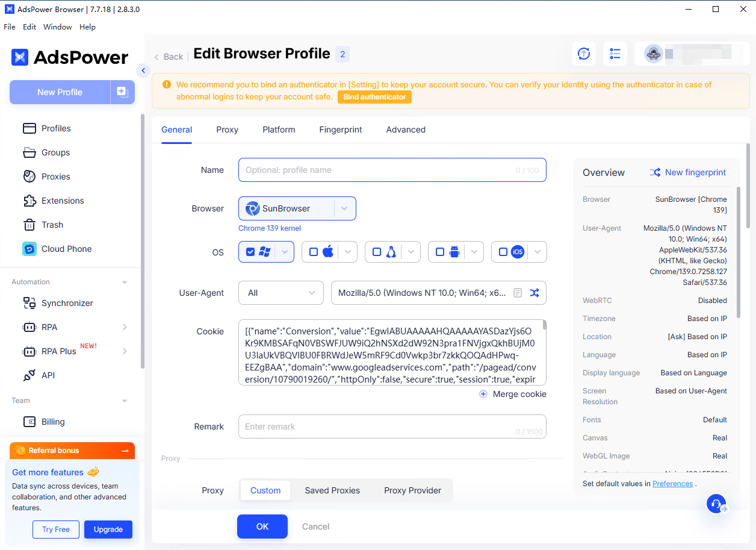Open the Cloud Phone sidebar item
The image size is (756, 550).
tap(66, 249)
